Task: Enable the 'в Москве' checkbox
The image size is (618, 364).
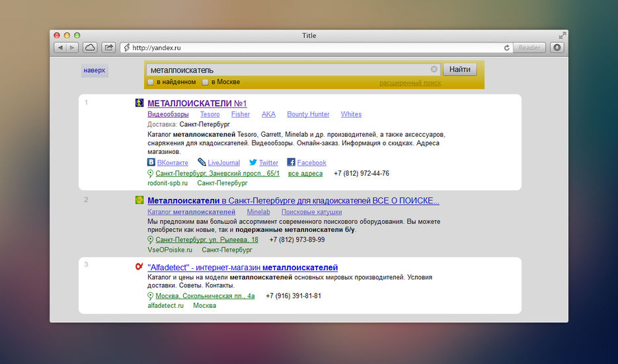Action: [205, 82]
